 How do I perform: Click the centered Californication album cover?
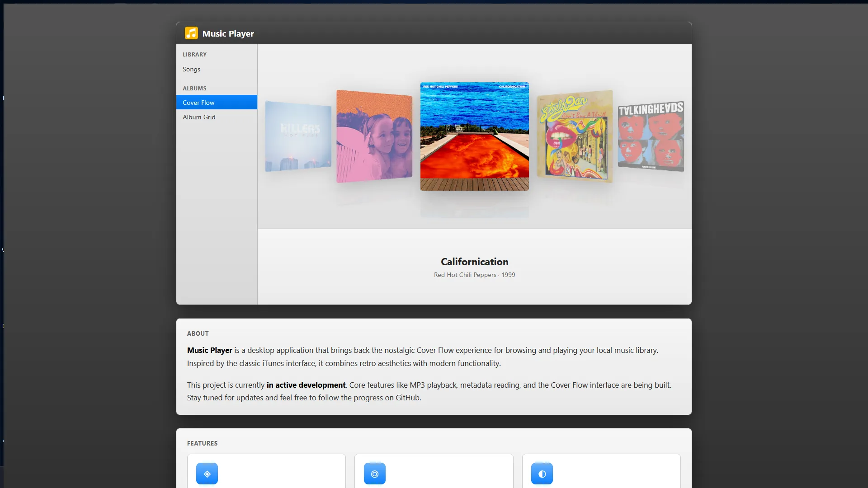coord(475,136)
